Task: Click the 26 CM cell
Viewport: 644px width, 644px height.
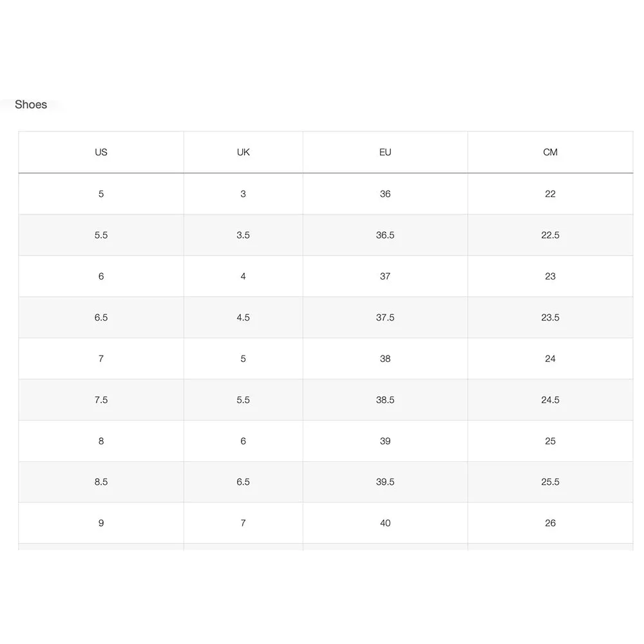Action: 551,523
